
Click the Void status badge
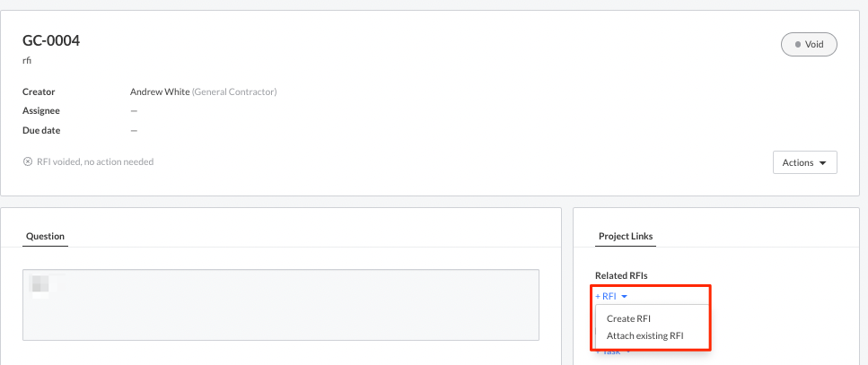[809, 44]
